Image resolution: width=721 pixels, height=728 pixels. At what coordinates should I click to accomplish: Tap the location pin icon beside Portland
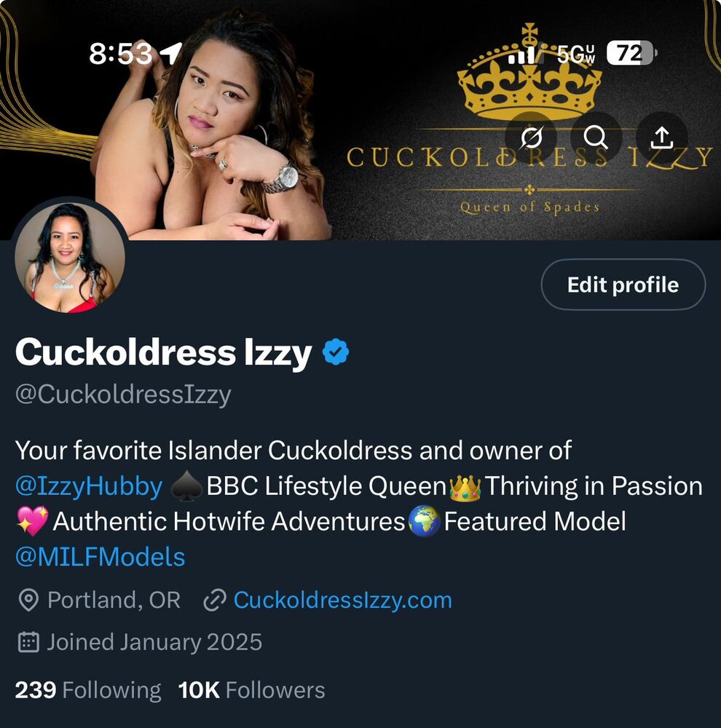pyautogui.click(x=28, y=600)
